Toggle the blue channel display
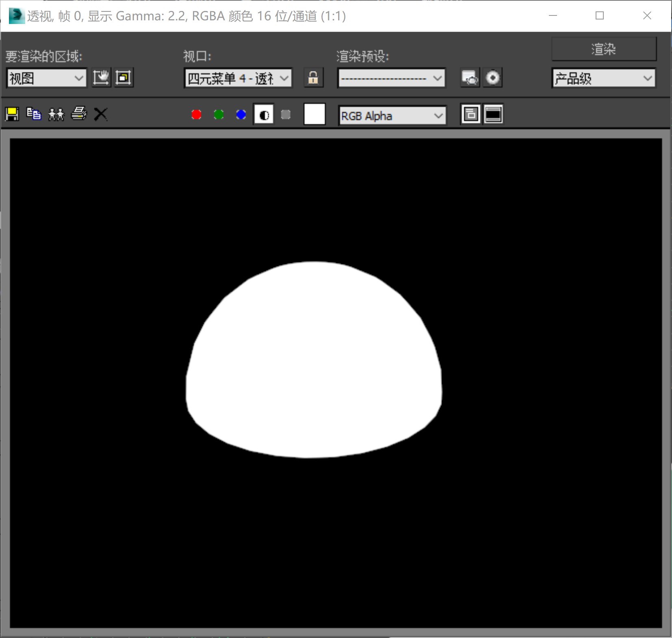The height and width of the screenshot is (638, 672). click(241, 115)
